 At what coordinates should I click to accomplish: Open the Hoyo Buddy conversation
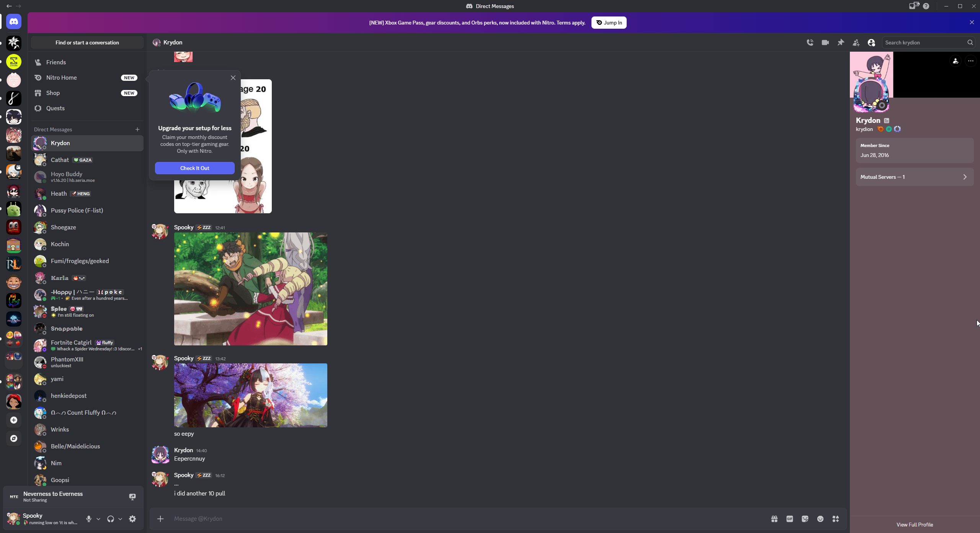(x=87, y=177)
